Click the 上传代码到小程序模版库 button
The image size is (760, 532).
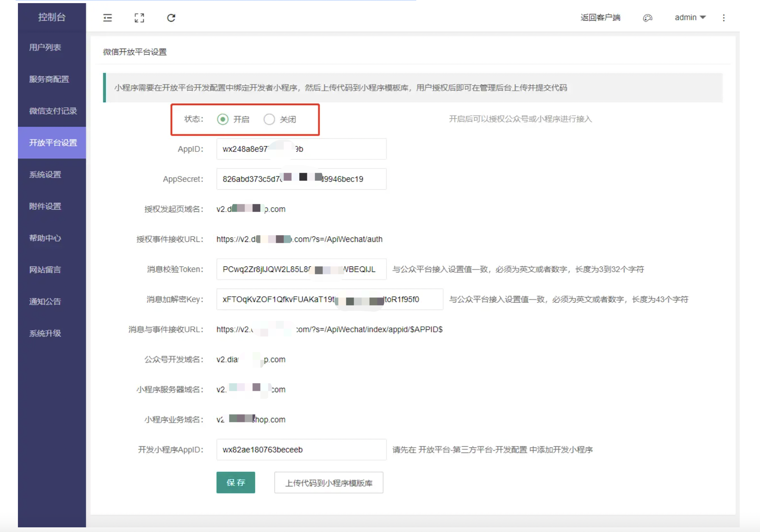coord(329,483)
